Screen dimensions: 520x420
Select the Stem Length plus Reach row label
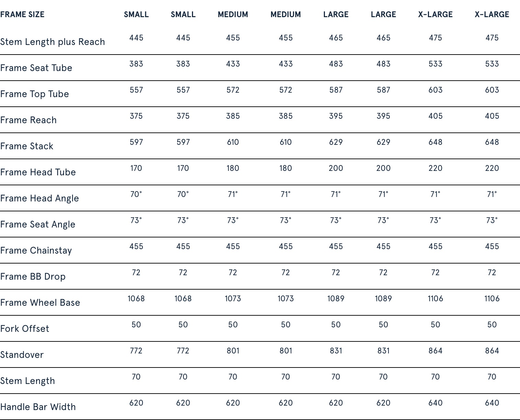coord(53,42)
